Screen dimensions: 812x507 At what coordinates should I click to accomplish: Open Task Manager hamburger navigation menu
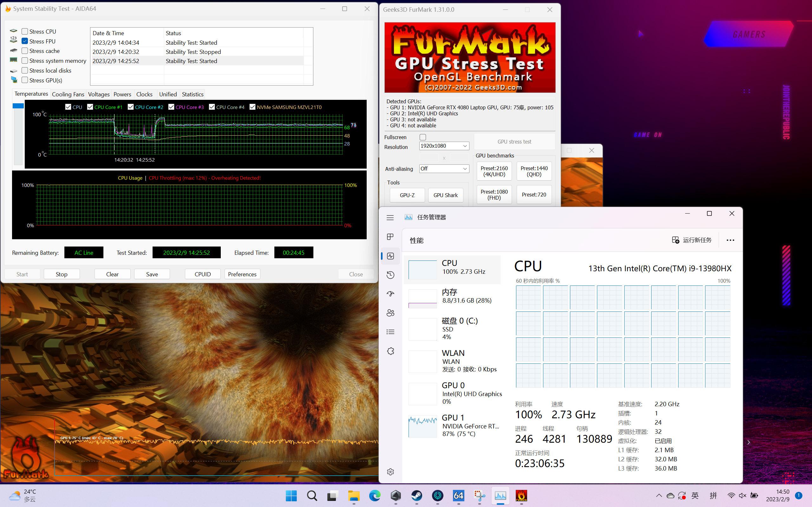coord(390,218)
